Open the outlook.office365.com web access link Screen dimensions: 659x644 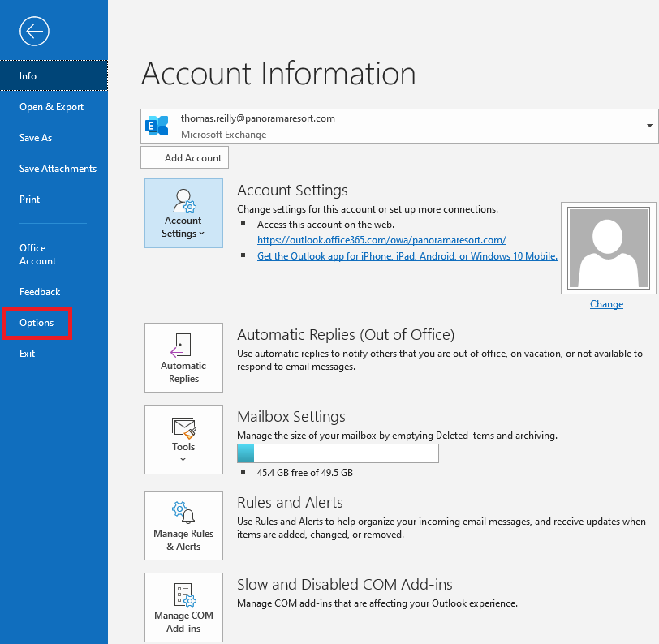click(x=381, y=240)
